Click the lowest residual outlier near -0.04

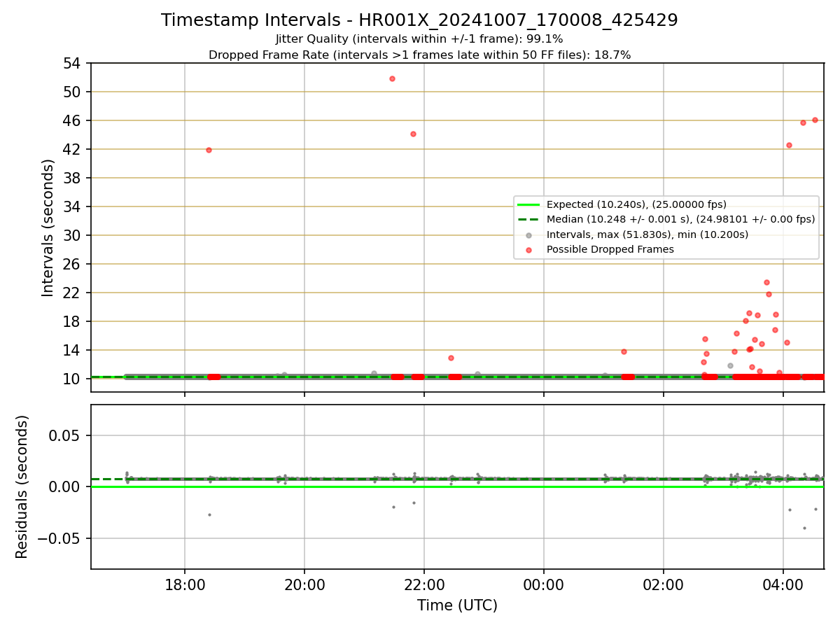tap(804, 528)
